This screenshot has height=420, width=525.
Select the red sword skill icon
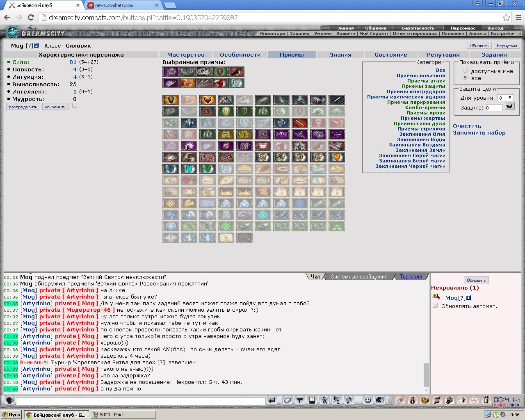[x=300, y=123]
